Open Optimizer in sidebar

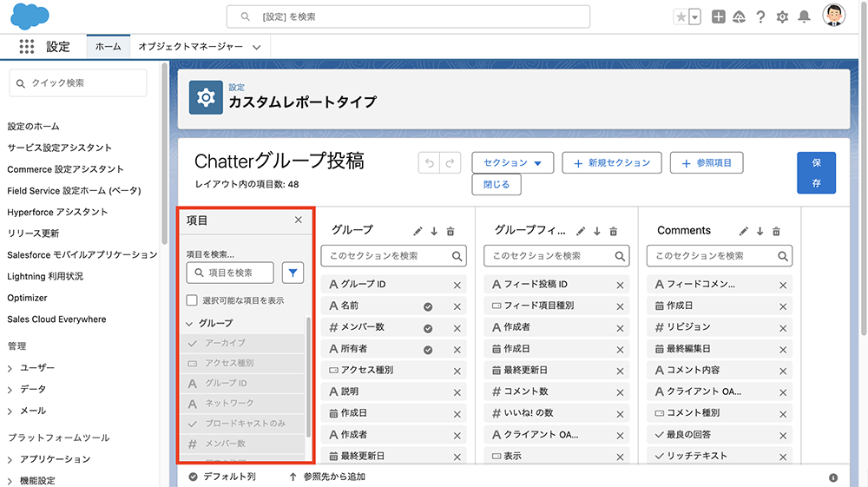pyautogui.click(x=27, y=298)
